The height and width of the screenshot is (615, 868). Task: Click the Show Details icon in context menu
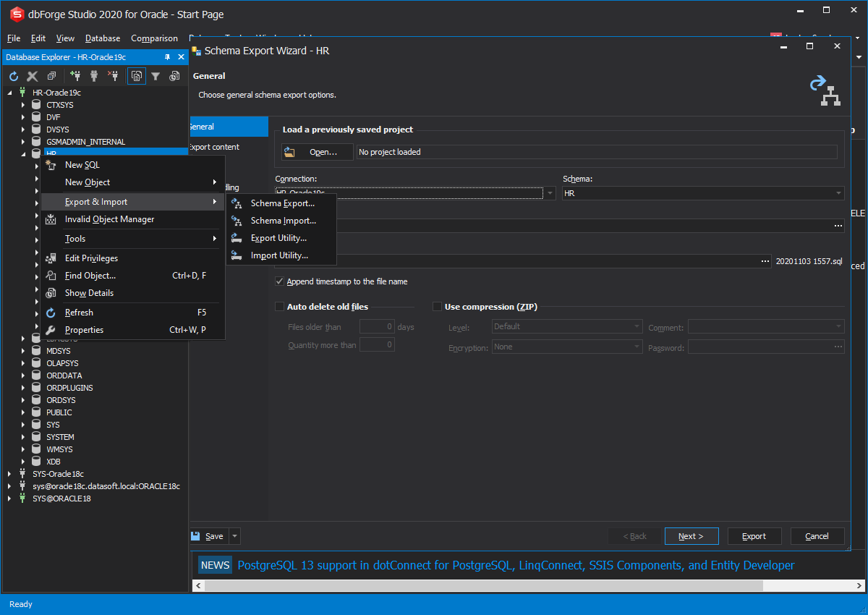(x=51, y=293)
